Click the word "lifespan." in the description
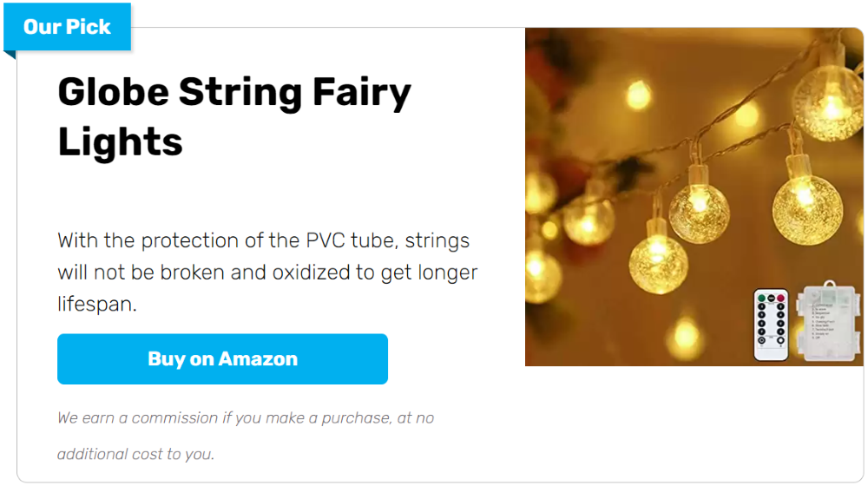The width and height of the screenshot is (868, 486). pos(97,304)
